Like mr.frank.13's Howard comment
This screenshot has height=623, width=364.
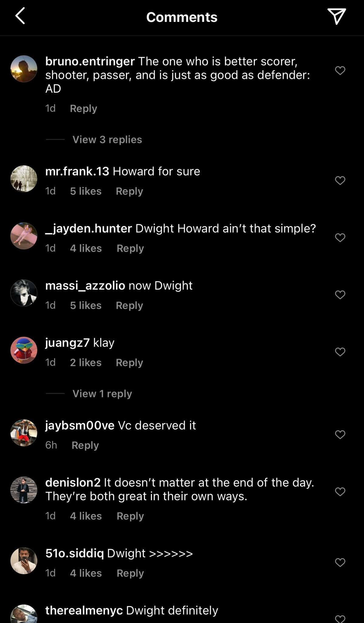tap(340, 180)
